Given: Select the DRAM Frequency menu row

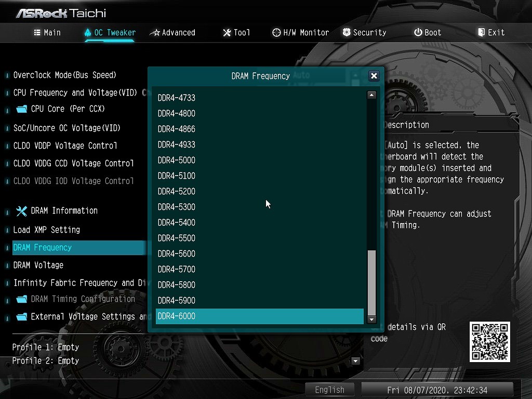Looking at the screenshot, I should click(79, 248).
